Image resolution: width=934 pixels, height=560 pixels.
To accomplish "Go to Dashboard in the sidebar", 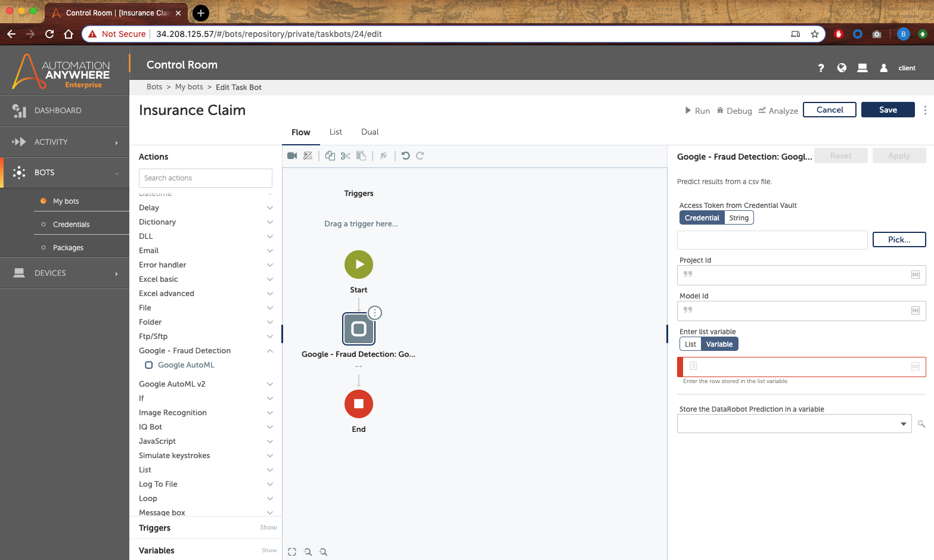I will [x=64, y=111].
